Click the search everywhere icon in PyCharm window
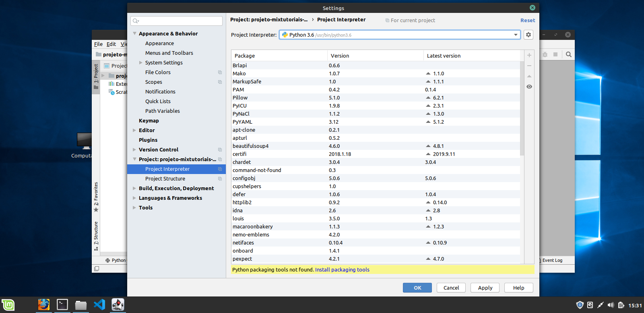 (x=568, y=54)
